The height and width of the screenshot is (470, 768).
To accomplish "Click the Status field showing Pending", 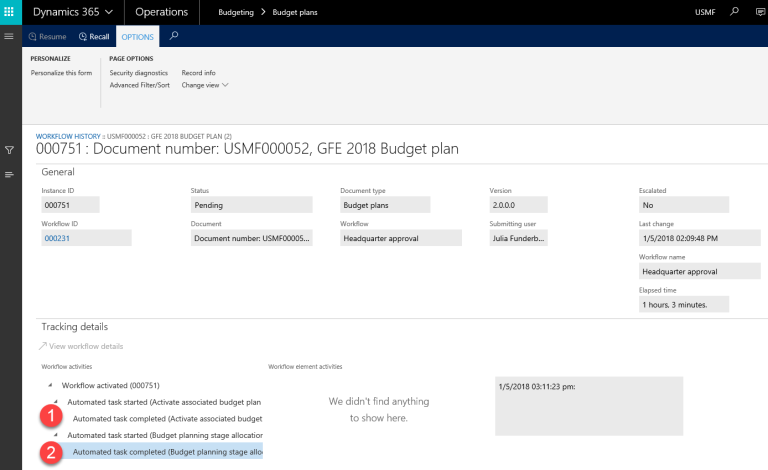I will tap(235, 204).
